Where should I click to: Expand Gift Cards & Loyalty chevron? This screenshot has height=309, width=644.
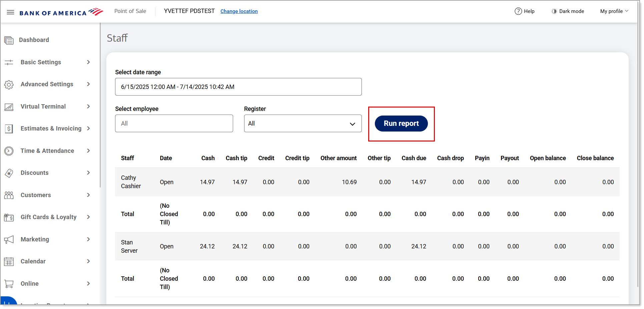pyautogui.click(x=88, y=217)
